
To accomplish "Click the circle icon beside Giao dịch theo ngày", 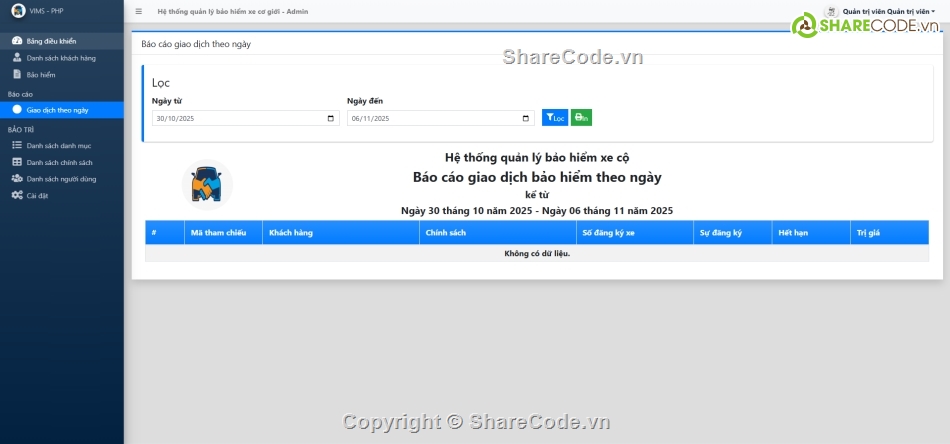I will pos(17,110).
